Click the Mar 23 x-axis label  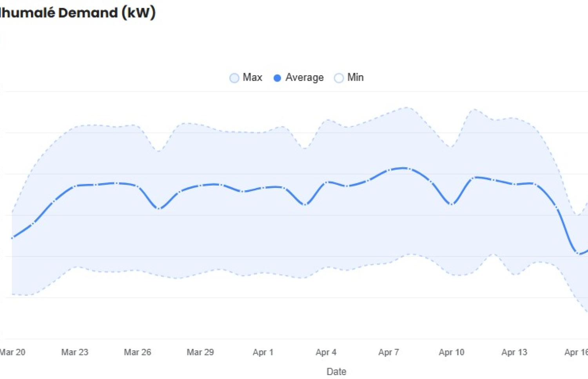coord(75,352)
